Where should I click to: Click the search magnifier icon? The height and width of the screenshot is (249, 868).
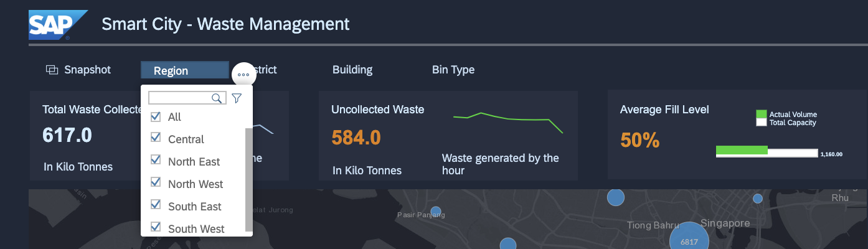(x=217, y=98)
